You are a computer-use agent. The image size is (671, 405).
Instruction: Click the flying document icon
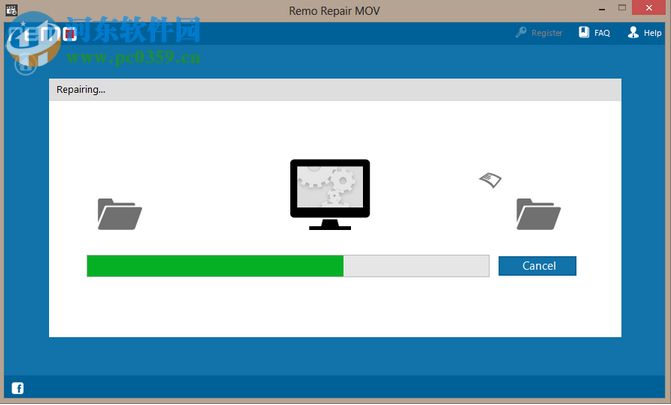pos(490,180)
